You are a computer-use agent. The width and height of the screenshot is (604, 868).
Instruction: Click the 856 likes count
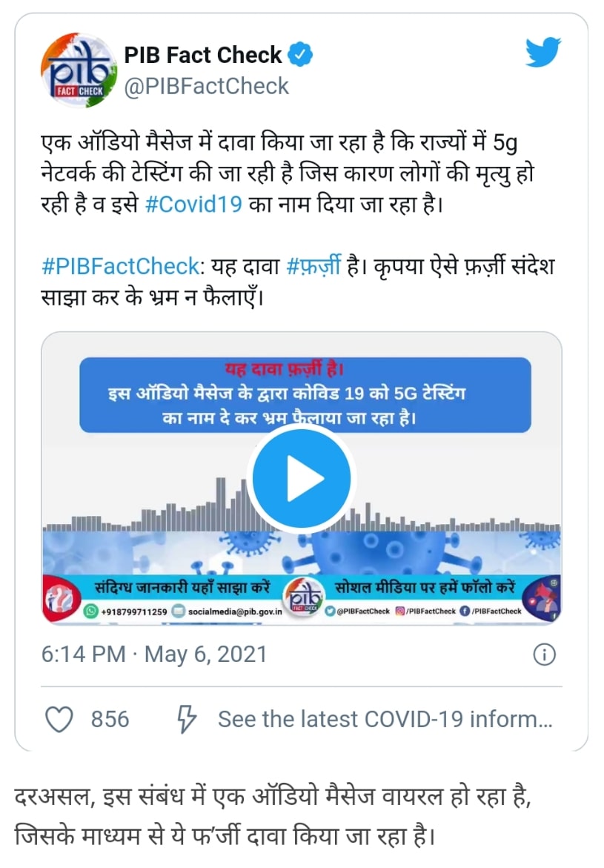click(110, 719)
